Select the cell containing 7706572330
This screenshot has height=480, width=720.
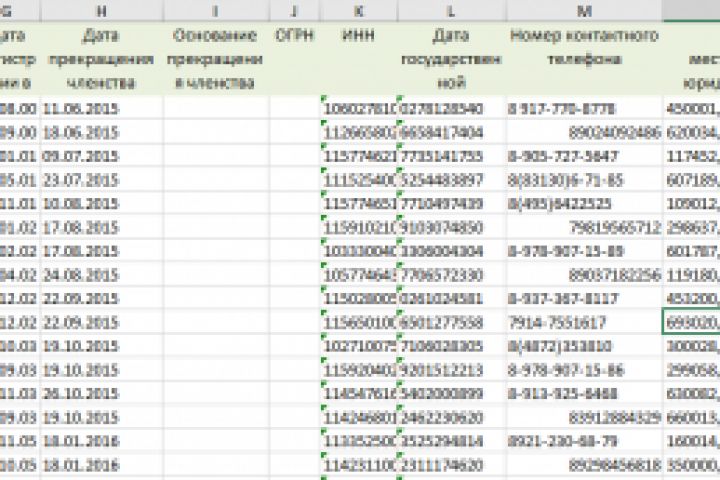tap(452, 275)
